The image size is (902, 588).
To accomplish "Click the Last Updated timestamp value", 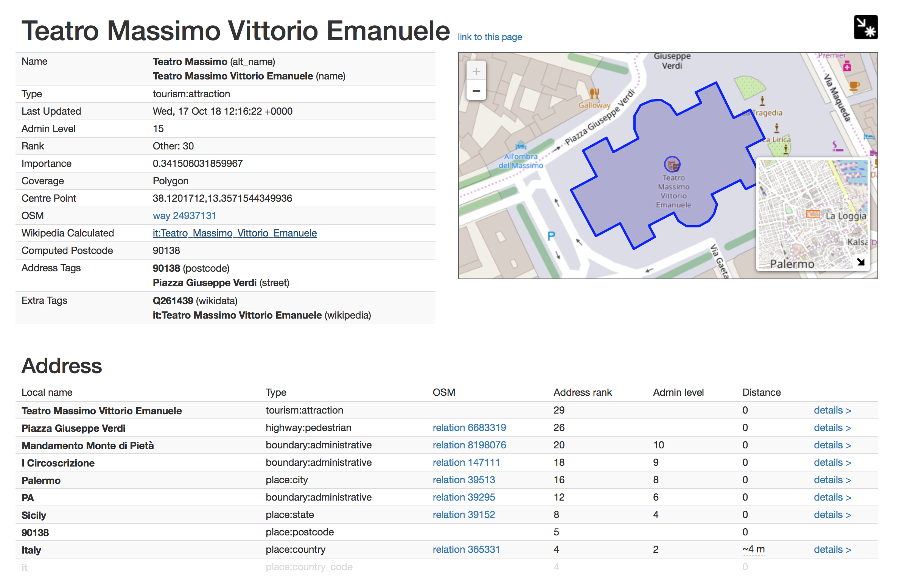I will pyautogui.click(x=222, y=112).
